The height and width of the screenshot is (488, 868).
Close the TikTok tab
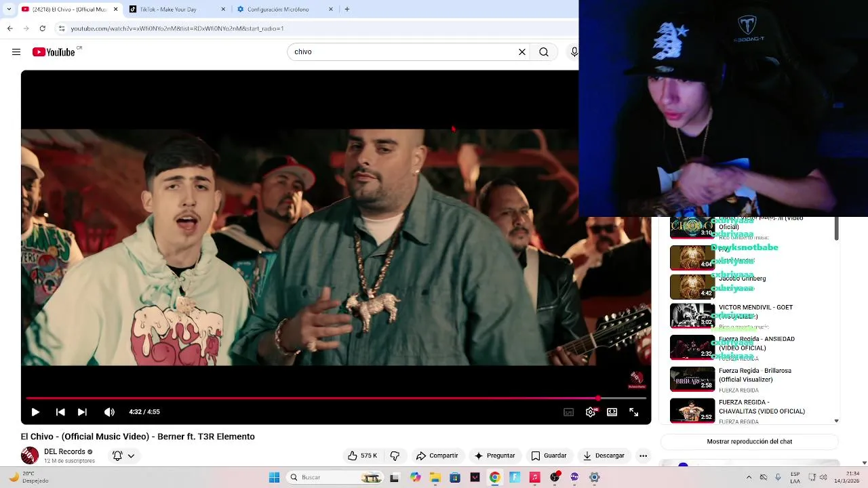223,9
